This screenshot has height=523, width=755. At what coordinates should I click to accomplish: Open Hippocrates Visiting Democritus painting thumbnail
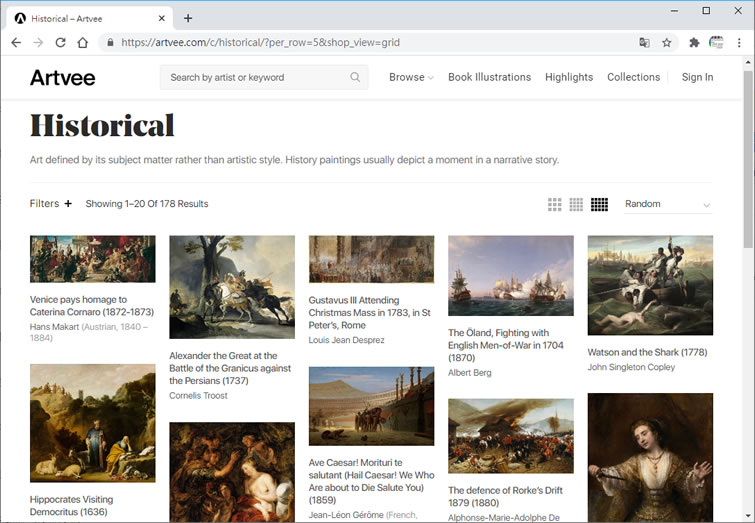tap(92, 423)
